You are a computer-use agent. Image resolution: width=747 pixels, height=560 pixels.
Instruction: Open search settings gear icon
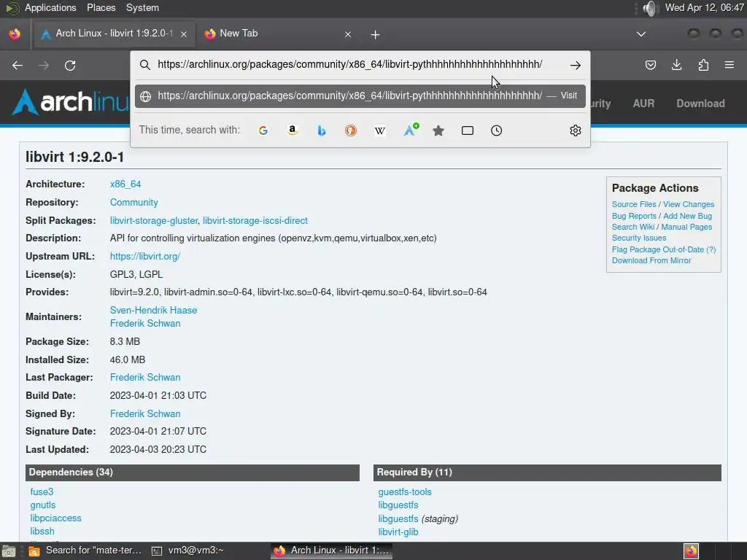tap(575, 131)
